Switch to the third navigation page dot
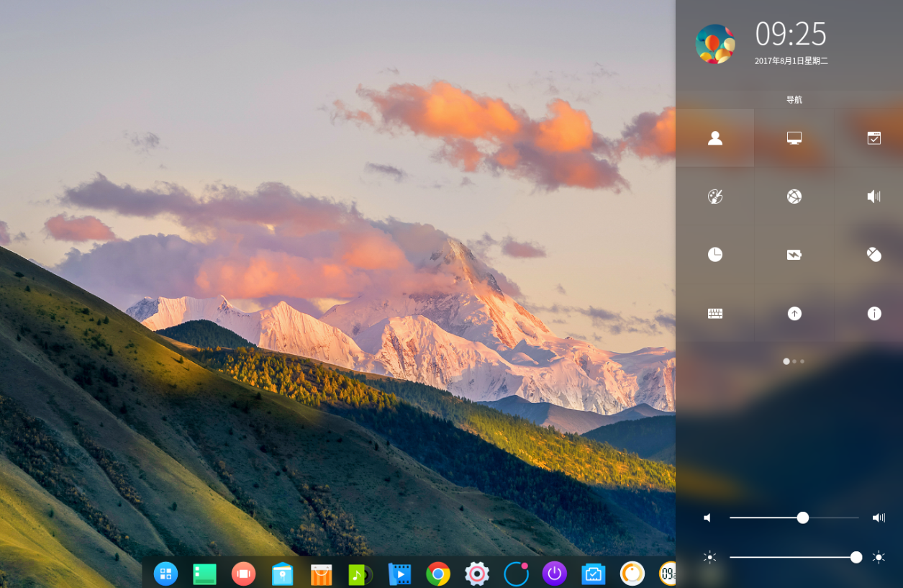This screenshot has width=903, height=588. (x=802, y=361)
